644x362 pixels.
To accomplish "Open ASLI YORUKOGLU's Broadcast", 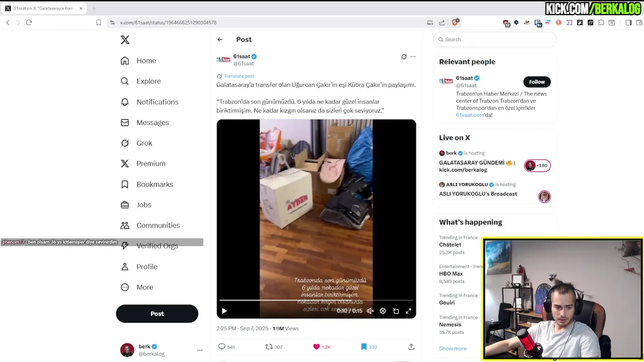I will coord(478,194).
